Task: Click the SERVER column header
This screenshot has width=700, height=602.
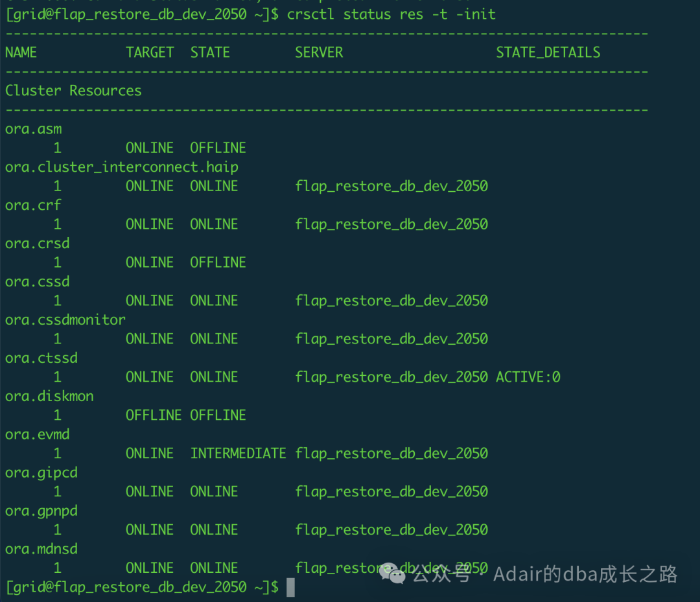Action: [319, 52]
